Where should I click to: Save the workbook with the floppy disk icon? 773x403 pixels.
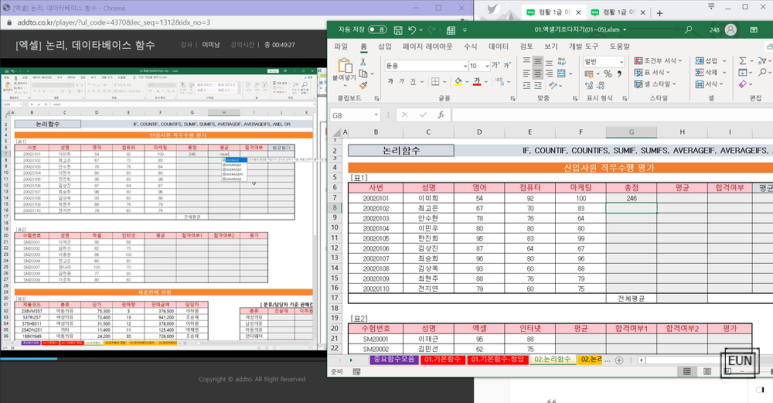pyautogui.click(x=398, y=30)
